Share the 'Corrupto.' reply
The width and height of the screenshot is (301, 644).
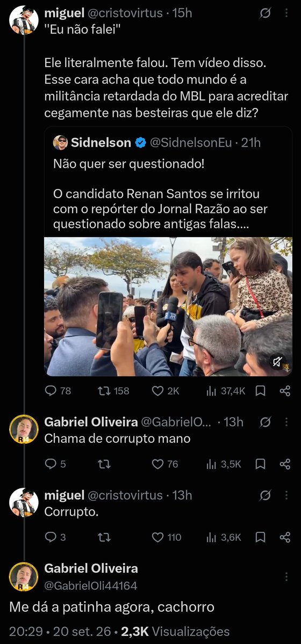coord(285,537)
